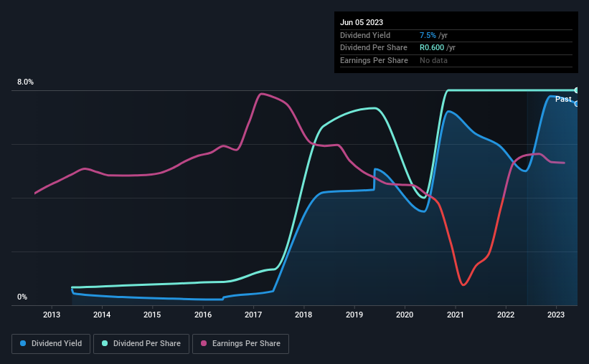
Task: Toggle the Dividend Yield legend button
Action: pos(51,344)
